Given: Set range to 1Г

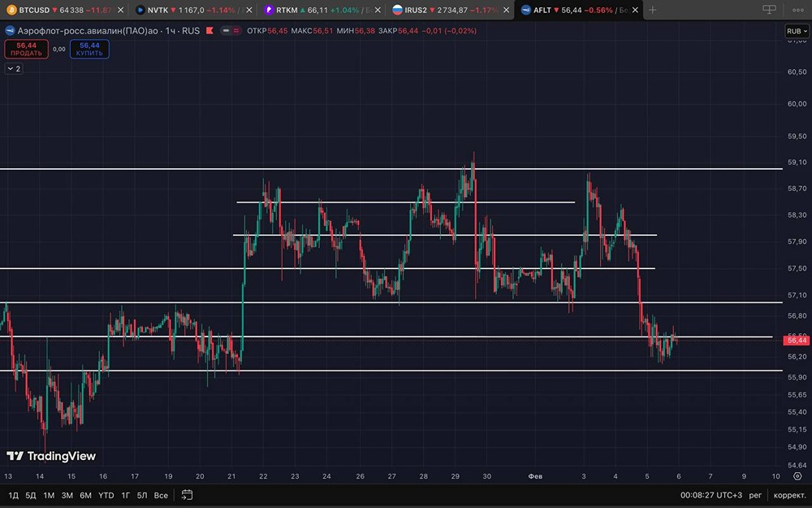Looking at the screenshot, I should [125, 495].
